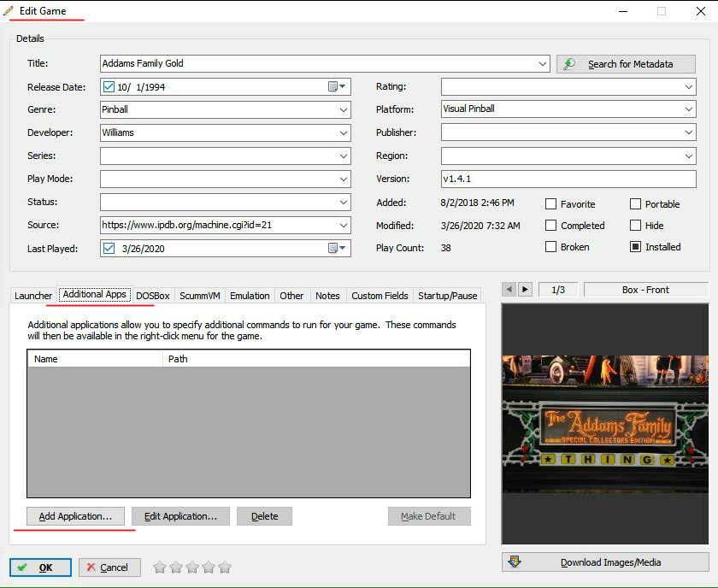Enable the Portable checkbox
This screenshot has width=718, height=588.
pyautogui.click(x=635, y=203)
